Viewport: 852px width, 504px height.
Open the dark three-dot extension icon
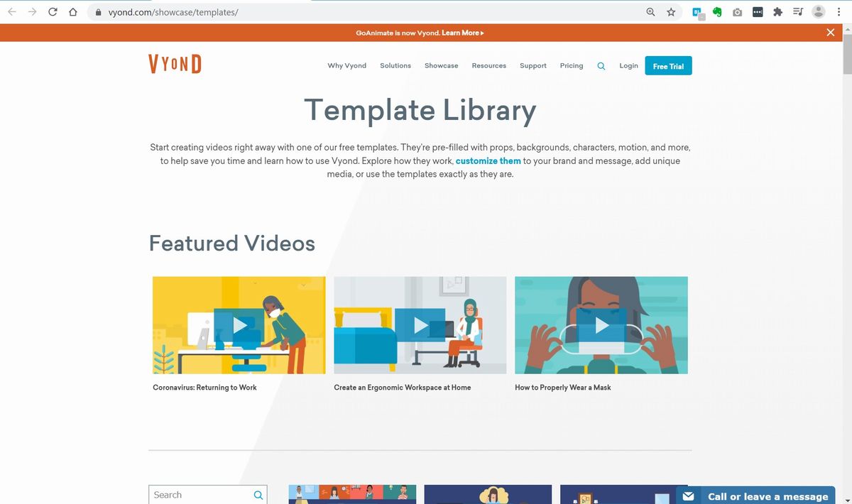pyautogui.click(x=758, y=12)
